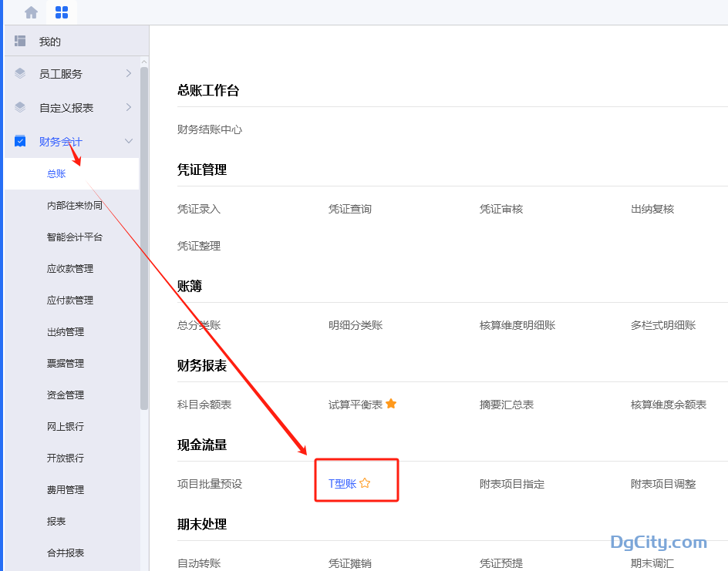Click the 财务会计 checkbox-style icon

pos(20,141)
